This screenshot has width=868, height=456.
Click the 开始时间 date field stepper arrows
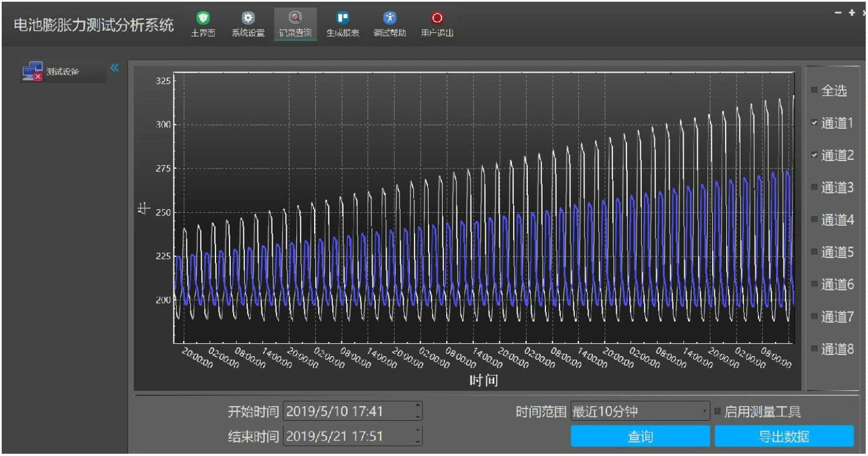(x=418, y=411)
